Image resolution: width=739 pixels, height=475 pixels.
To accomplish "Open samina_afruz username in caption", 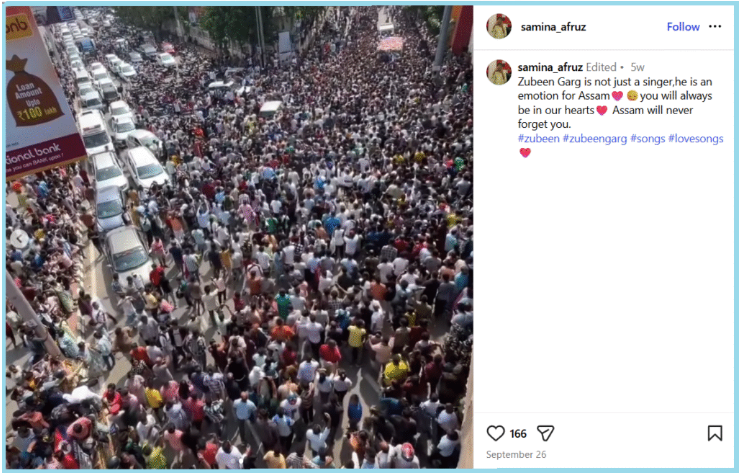I will (x=550, y=67).
